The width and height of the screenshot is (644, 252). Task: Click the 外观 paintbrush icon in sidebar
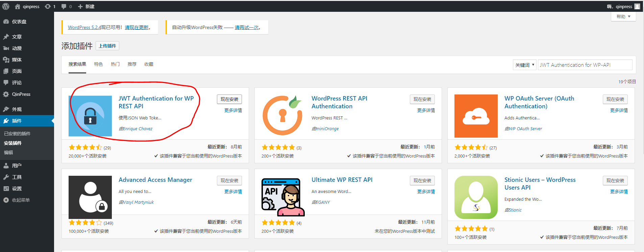pos(6,109)
